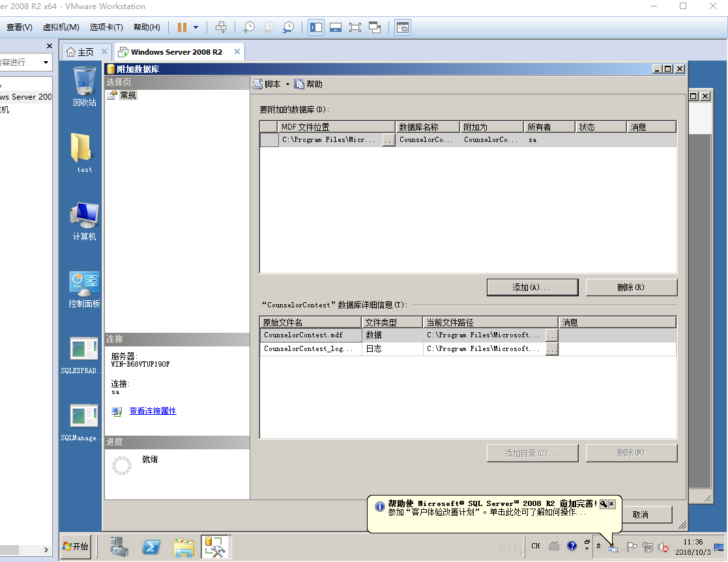Click the MDF 文件位置 column header

click(x=336, y=127)
